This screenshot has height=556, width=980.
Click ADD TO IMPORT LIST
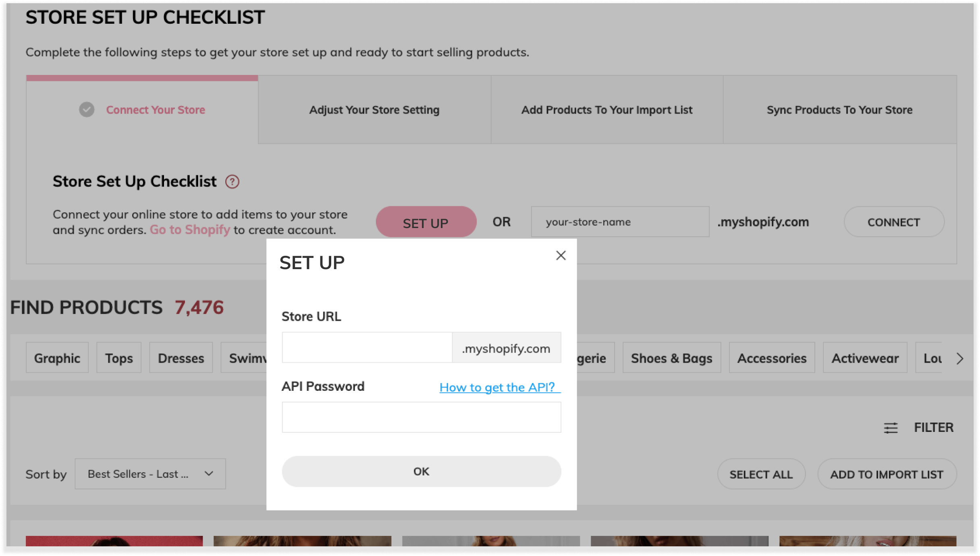(x=887, y=474)
